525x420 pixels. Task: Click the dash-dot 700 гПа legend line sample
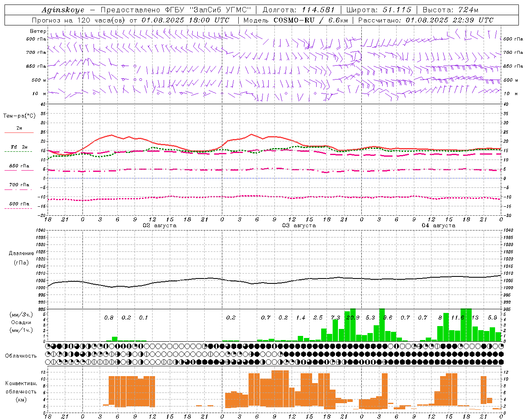coord(19,189)
